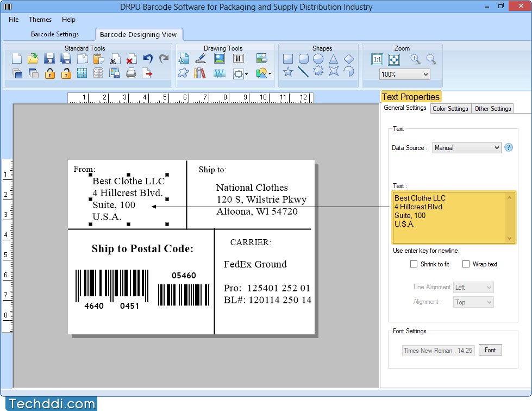The image size is (532, 411).
Task: Switch to the Barcode Settings tab
Action: [x=55, y=34]
